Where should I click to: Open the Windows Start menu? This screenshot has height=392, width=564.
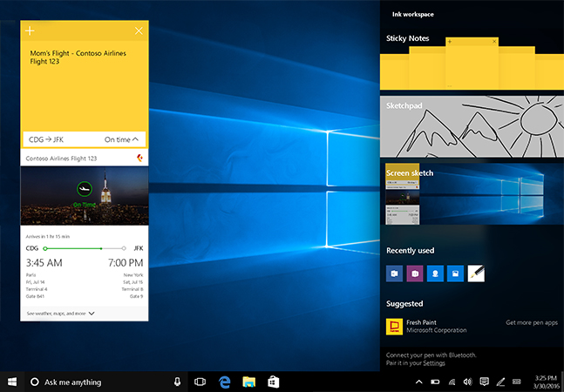[x=12, y=382]
